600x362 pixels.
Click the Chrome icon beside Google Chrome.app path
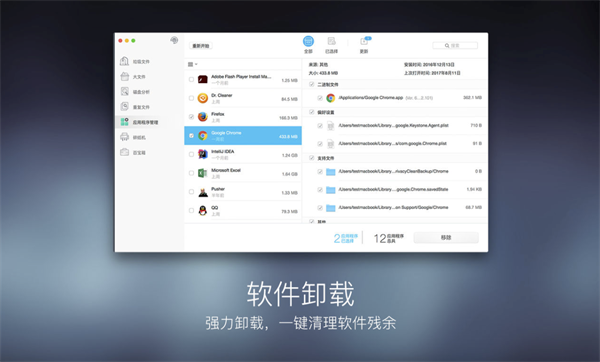coord(331,98)
